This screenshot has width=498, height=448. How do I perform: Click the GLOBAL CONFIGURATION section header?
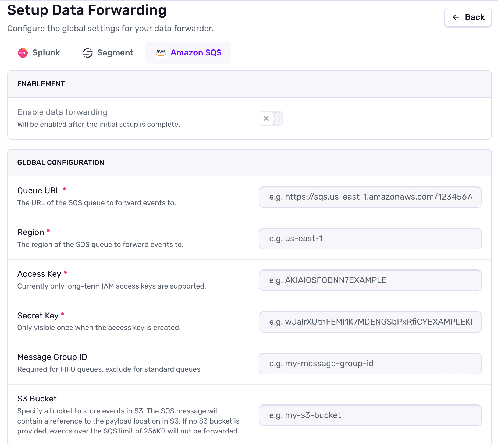tap(61, 162)
